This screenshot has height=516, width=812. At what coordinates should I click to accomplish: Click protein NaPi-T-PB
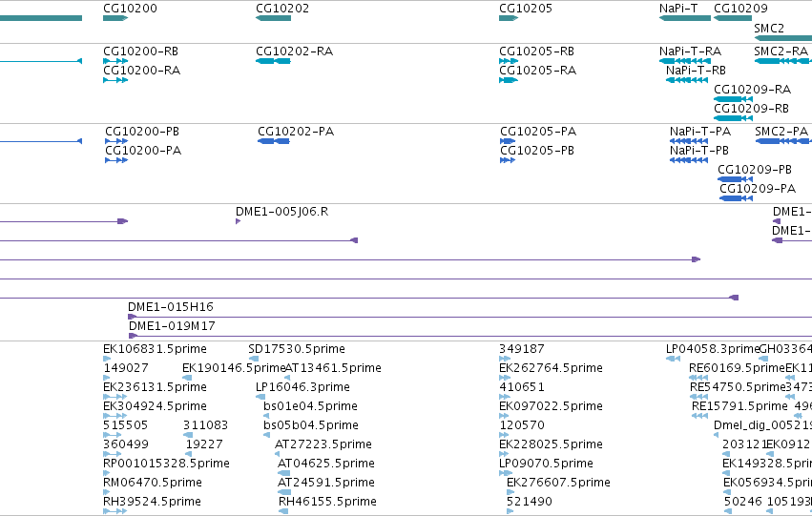(x=689, y=160)
